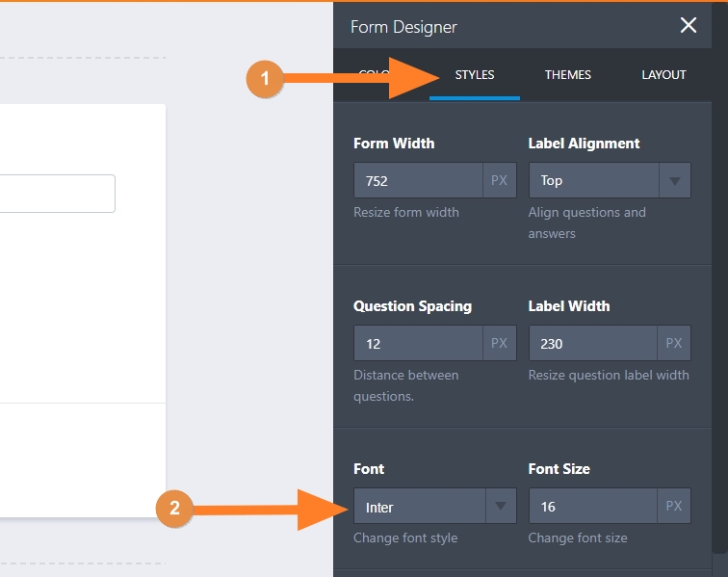
Task: Click the PX unit beside Font Size
Action: (674, 507)
